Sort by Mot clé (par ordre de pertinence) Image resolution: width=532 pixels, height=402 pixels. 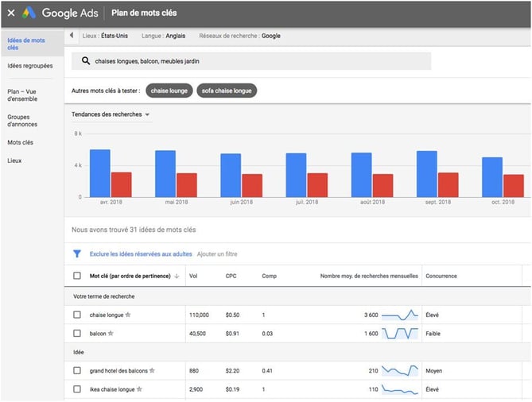(x=130, y=276)
